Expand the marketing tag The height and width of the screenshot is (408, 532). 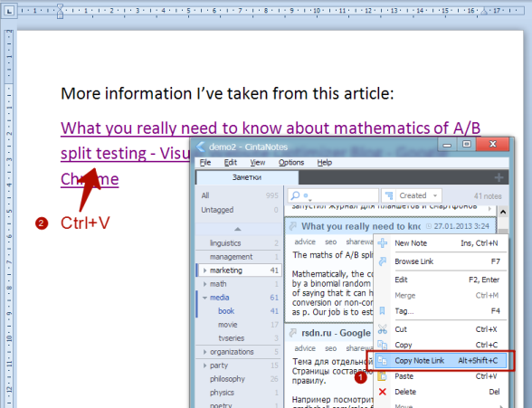tap(204, 270)
